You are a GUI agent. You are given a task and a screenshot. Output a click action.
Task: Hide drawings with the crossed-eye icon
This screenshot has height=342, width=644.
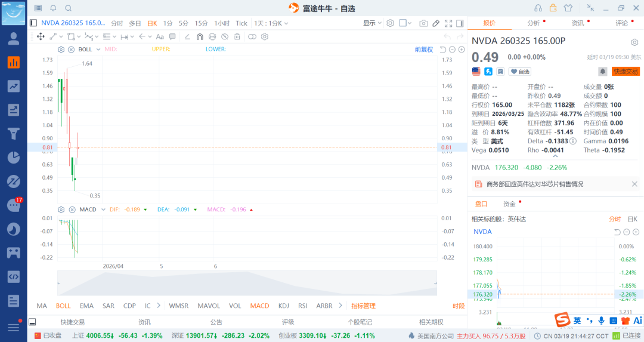pyautogui.click(x=225, y=36)
